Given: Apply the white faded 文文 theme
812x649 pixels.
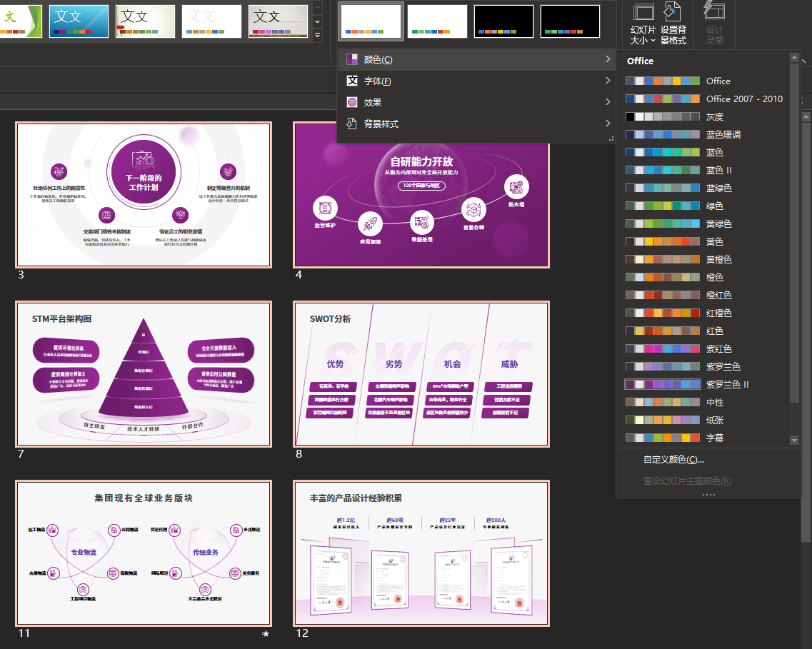Looking at the screenshot, I should pyautogui.click(x=211, y=21).
